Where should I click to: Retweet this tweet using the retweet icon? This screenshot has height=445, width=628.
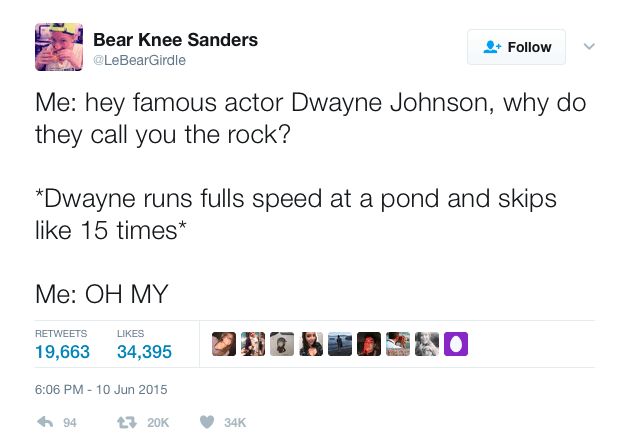tap(126, 422)
